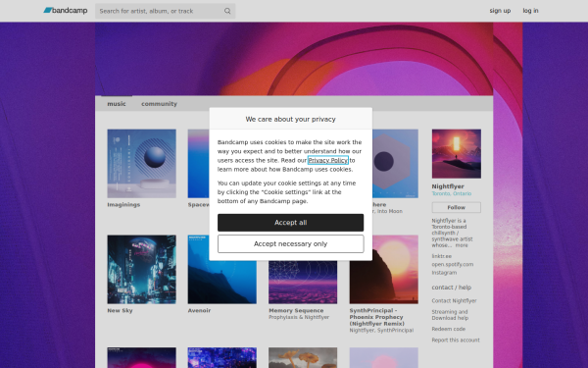Click Report this account
The image size is (588, 368).
pyautogui.click(x=456, y=341)
